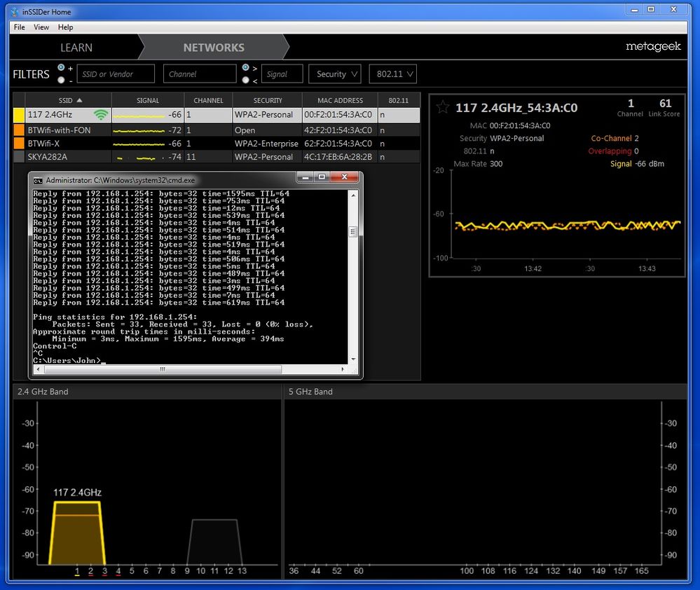Viewport: 700px width, 590px height.
Task: Click the 2.4 GHz Band panel title
Action: [x=43, y=392]
